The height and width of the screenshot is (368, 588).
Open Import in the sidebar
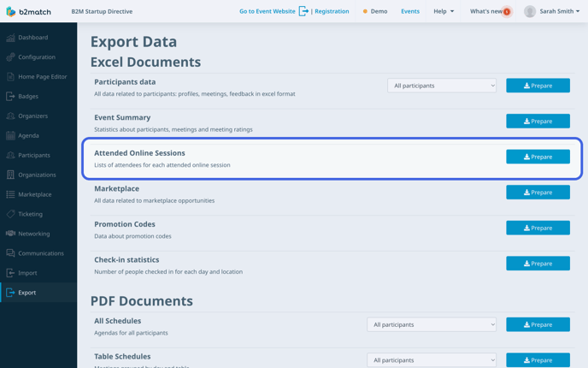[x=38, y=273]
